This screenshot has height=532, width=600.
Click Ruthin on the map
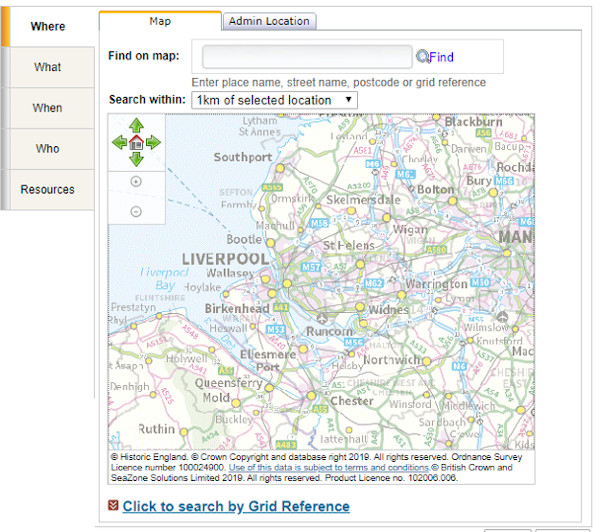(157, 429)
